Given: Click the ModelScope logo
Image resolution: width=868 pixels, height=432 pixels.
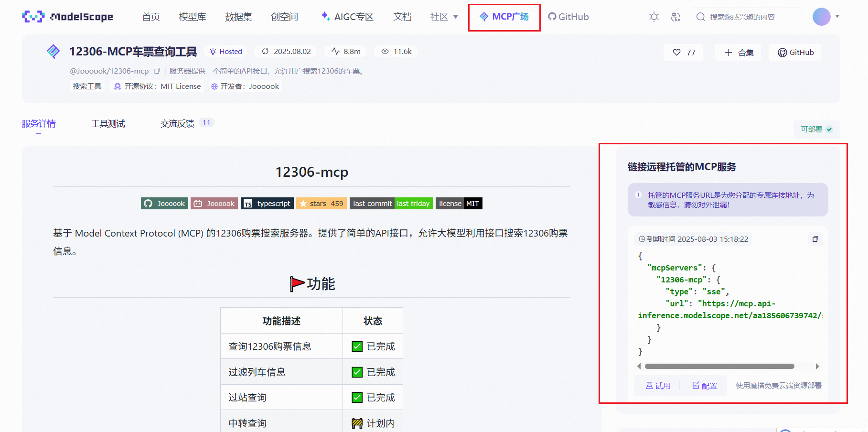Looking at the screenshot, I should tap(67, 17).
